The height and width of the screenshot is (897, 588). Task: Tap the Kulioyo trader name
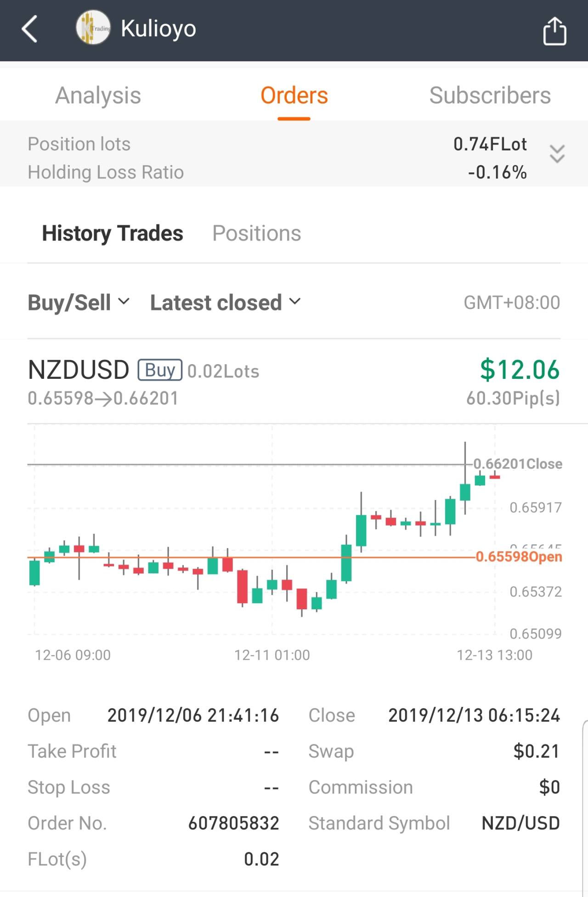158,29
